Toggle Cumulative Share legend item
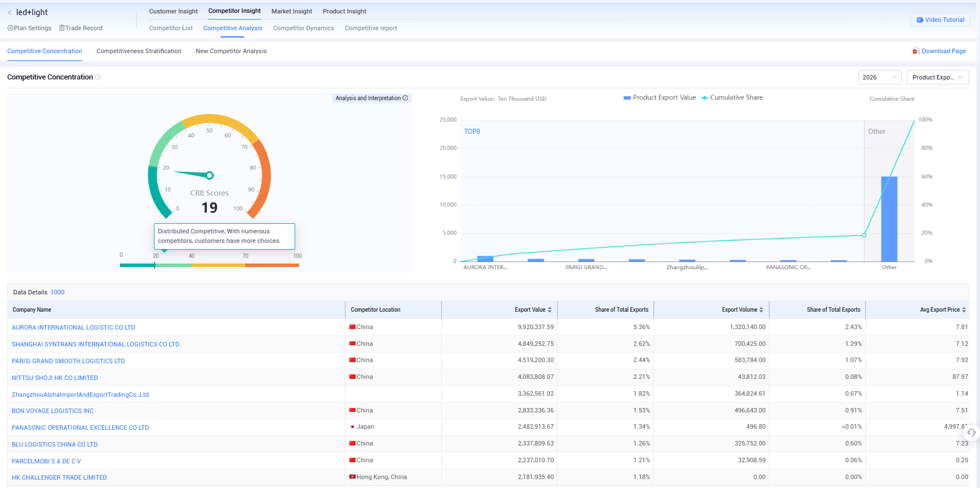Screen dimensions: 980x488 732,97
